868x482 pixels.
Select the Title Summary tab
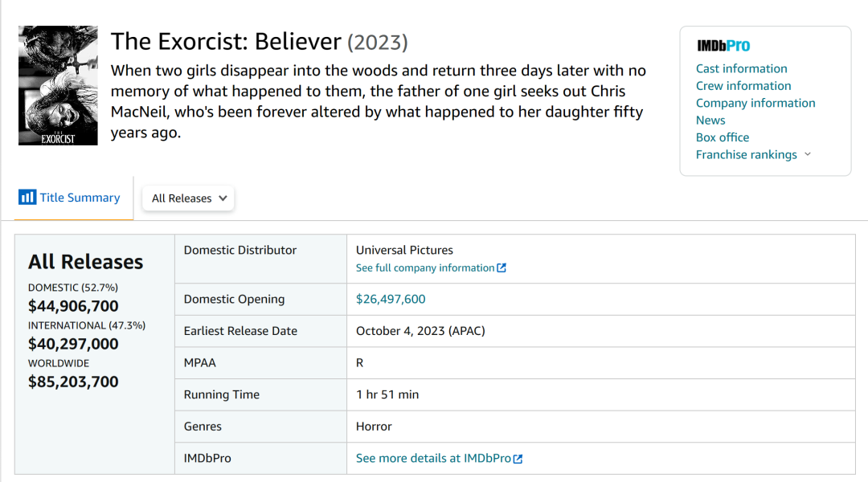click(x=80, y=198)
